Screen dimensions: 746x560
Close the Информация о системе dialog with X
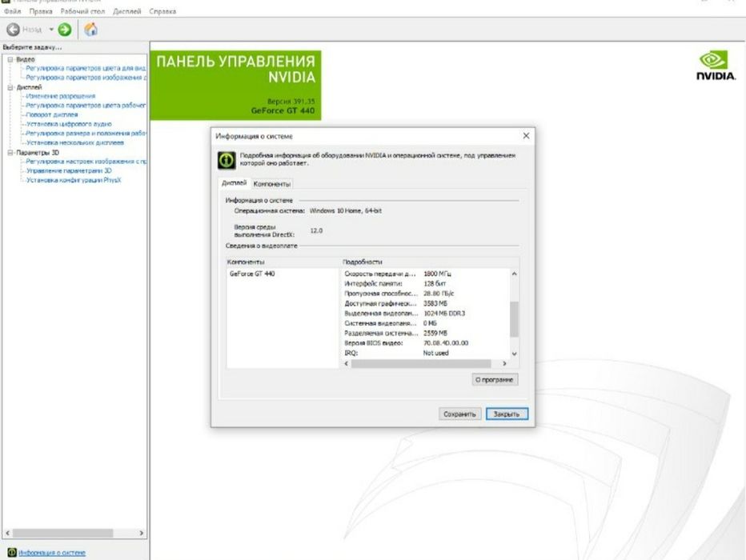[526, 136]
